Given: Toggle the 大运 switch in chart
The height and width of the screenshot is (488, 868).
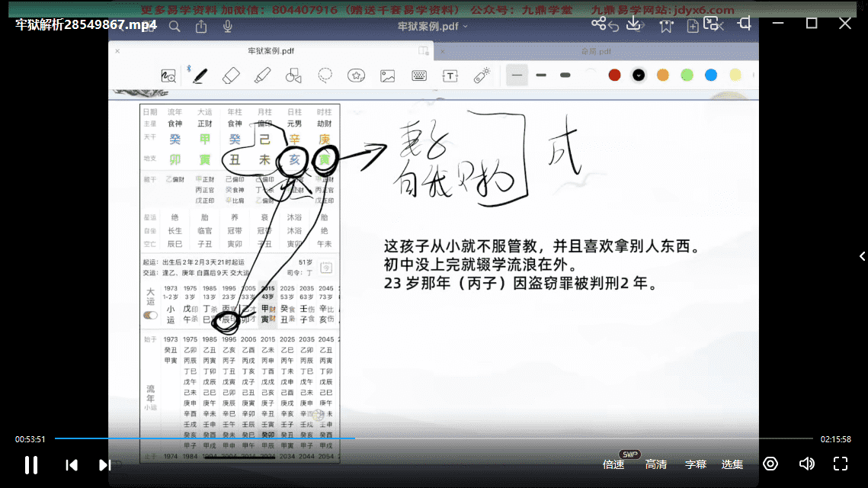Looking at the screenshot, I should click(151, 315).
